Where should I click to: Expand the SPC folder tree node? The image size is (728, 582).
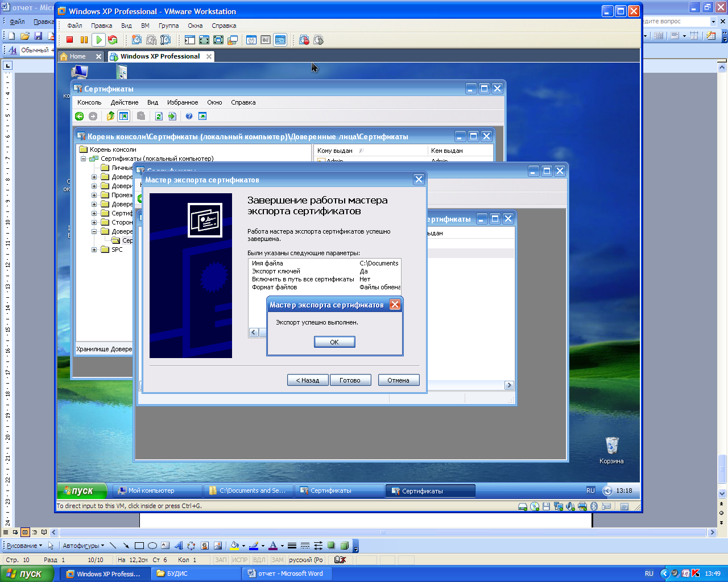point(94,250)
